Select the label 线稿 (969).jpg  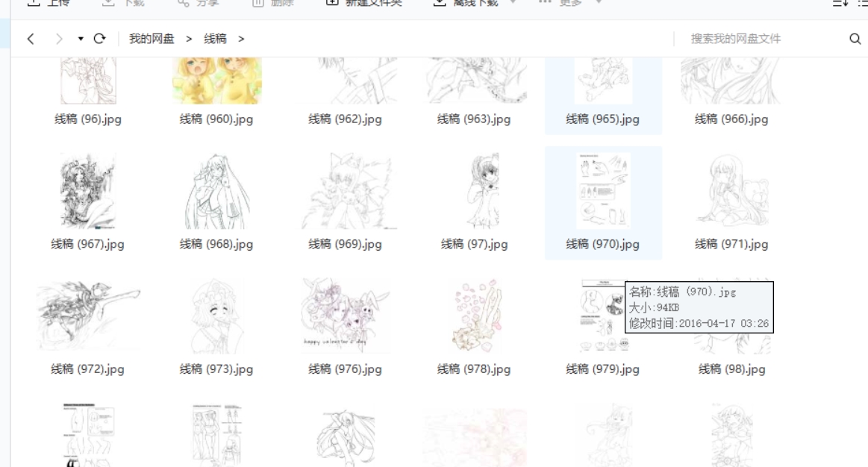pos(346,244)
